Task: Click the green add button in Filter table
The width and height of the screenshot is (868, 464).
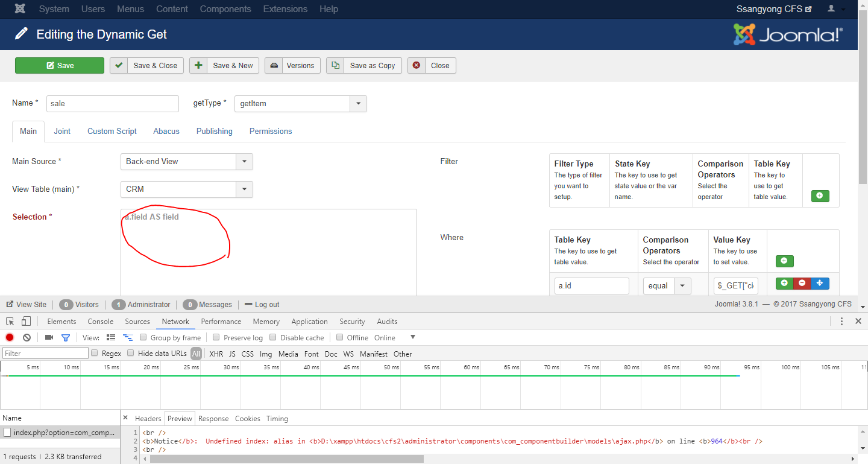Action: click(820, 196)
